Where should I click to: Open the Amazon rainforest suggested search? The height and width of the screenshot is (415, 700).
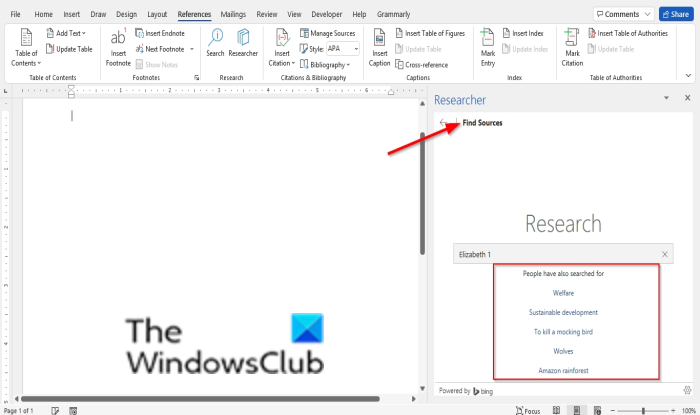pos(563,370)
